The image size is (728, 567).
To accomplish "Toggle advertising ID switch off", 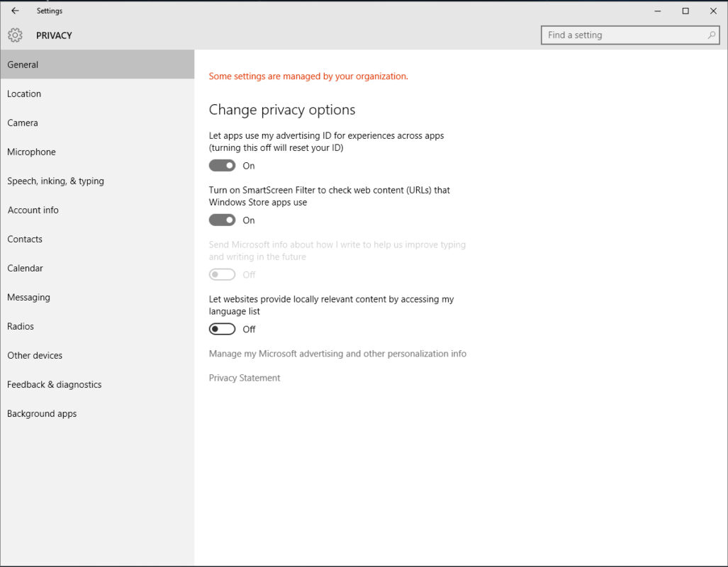I will point(222,166).
